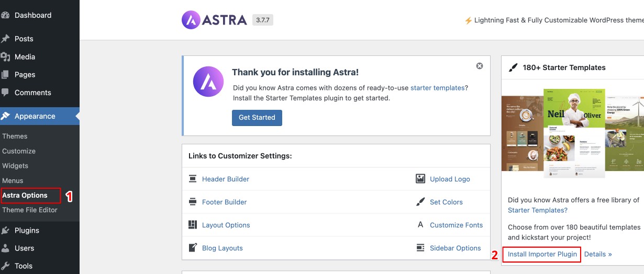Viewport: 644px width, 274px height.
Task: Click the Tools wrench icon
Action: coord(5,266)
